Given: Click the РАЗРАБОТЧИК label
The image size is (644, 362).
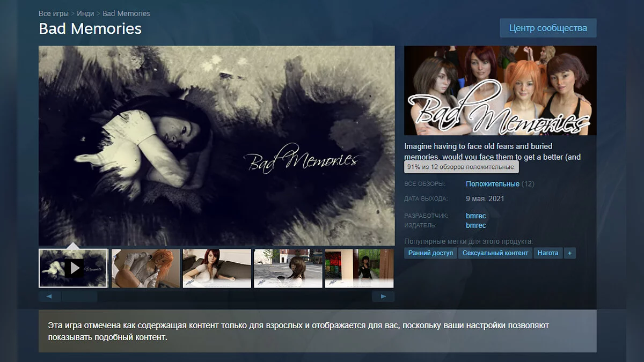Looking at the screenshot, I should click(427, 216).
